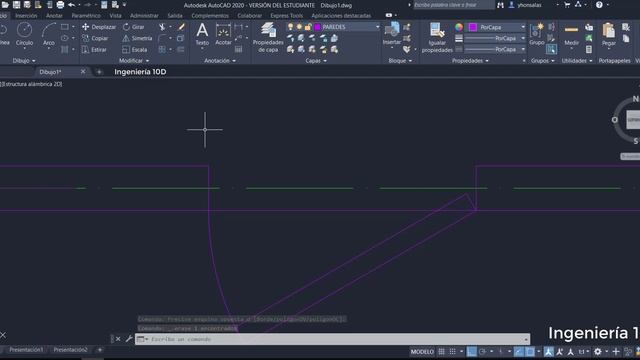
Task: Switch to Presentación1 layout tab
Action: click(x=26, y=350)
